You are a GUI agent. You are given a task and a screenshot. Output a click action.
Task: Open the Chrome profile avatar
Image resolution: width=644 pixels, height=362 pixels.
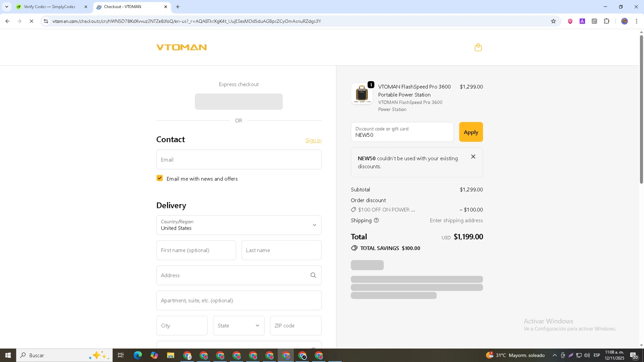pyautogui.click(x=624, y=21)
